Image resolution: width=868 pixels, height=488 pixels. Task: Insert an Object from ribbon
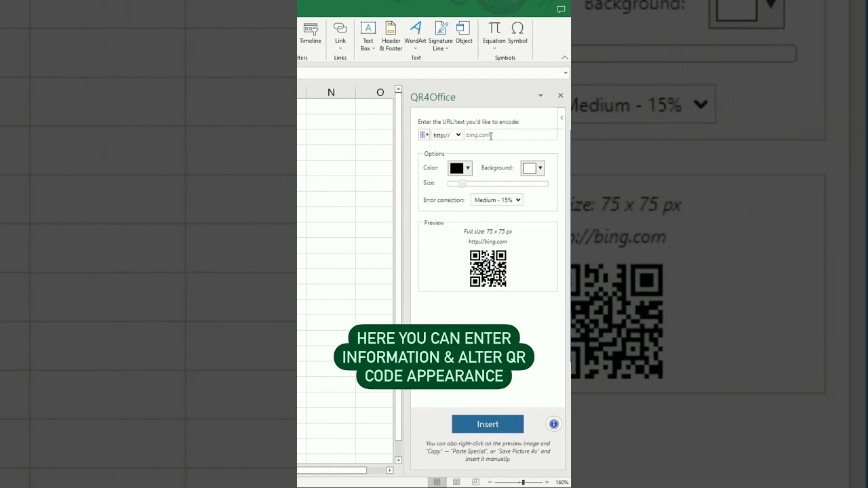click(x=464, y=34)
